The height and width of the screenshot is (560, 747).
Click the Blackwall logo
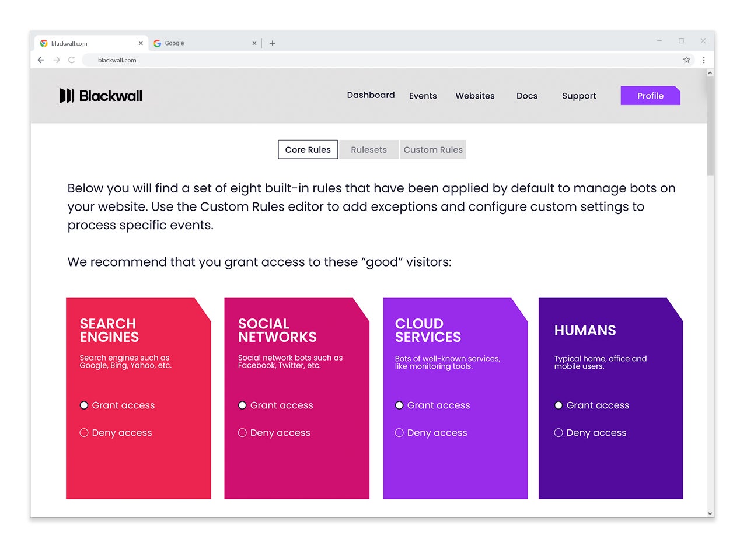(x=100, y=96)
